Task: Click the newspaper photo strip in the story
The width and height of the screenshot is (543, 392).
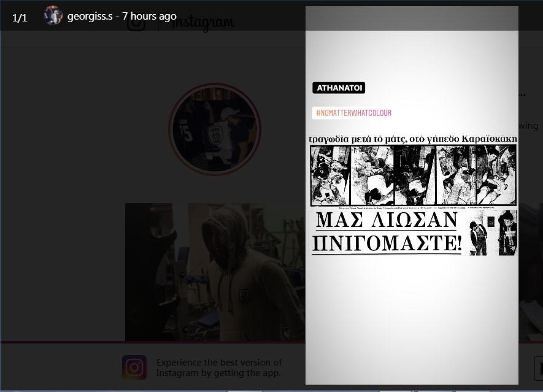Action: (x=413, y=175)
